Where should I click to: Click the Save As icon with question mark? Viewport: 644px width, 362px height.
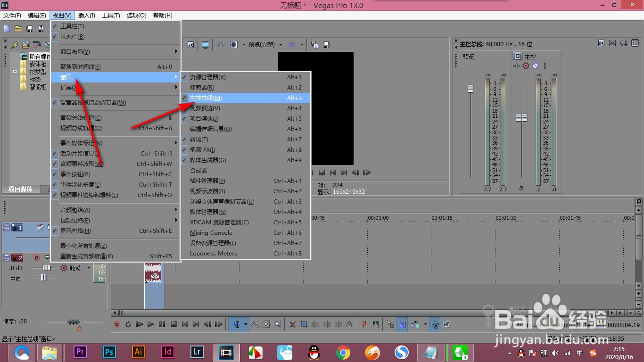click(41, 29)
